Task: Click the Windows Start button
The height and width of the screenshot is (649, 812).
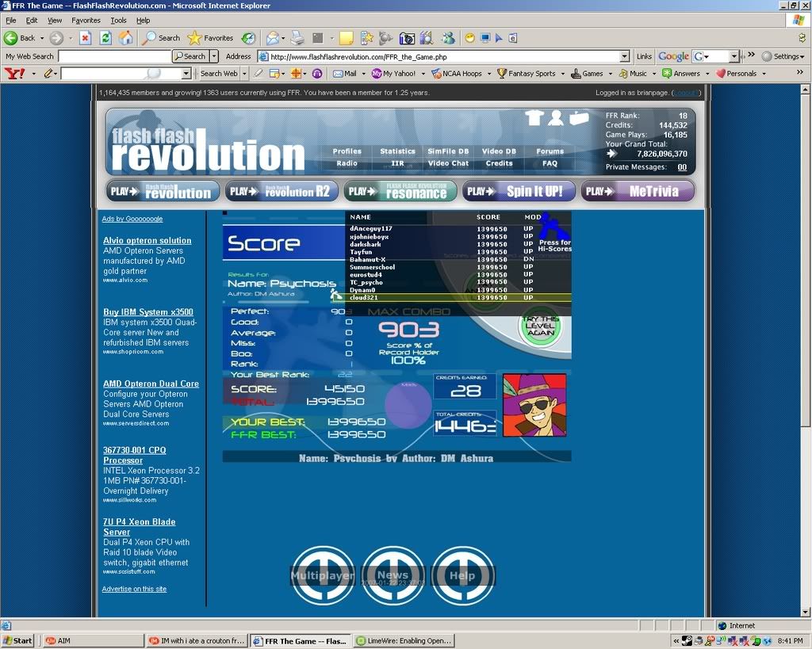Action: point(17,640)
